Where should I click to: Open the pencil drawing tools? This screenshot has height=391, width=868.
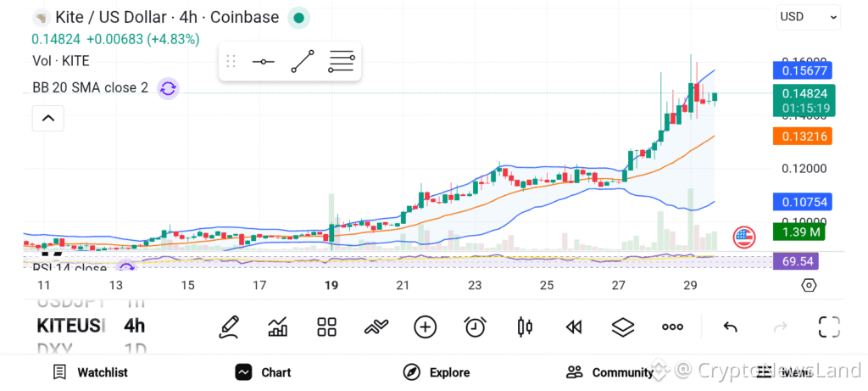(229, 327)
